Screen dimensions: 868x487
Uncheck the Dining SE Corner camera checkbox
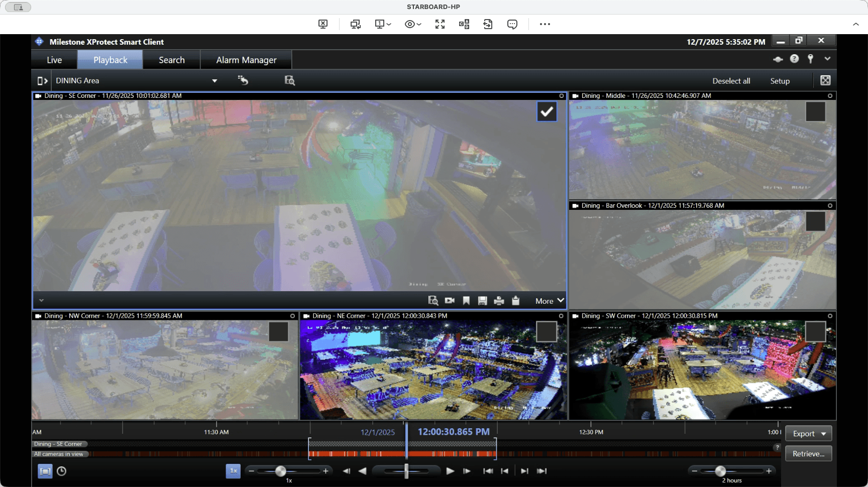pyautogui.click(x=547, y=111)
